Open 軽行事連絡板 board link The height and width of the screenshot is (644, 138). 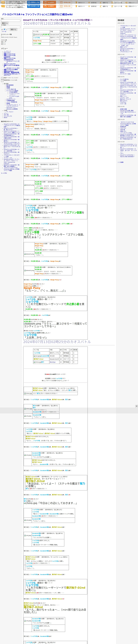coord(10,85)
